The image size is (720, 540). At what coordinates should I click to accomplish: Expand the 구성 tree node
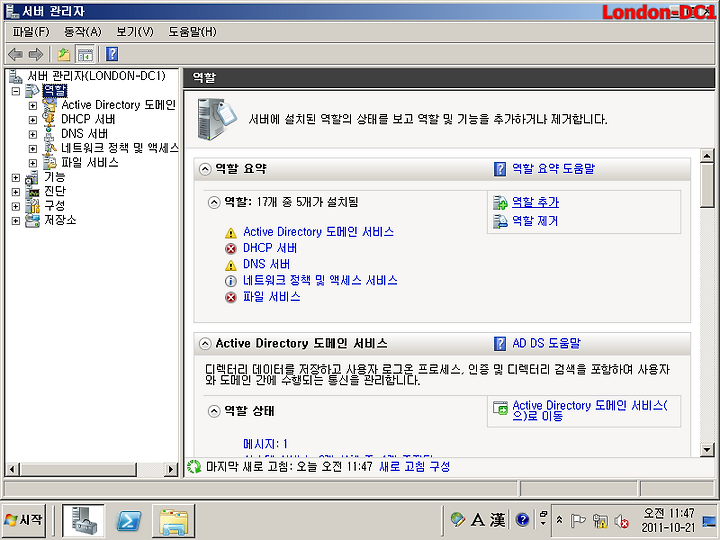click(x=16, y=207)
